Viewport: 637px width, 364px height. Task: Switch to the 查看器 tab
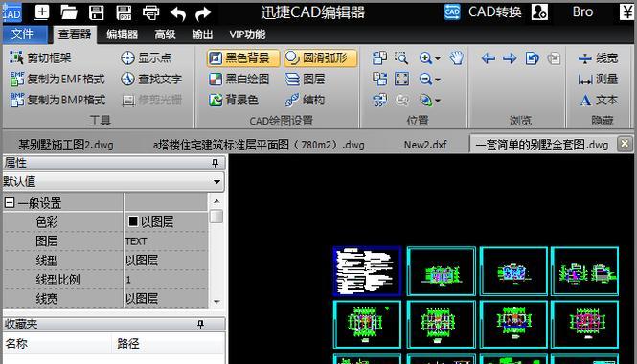[x=75, y=34]
